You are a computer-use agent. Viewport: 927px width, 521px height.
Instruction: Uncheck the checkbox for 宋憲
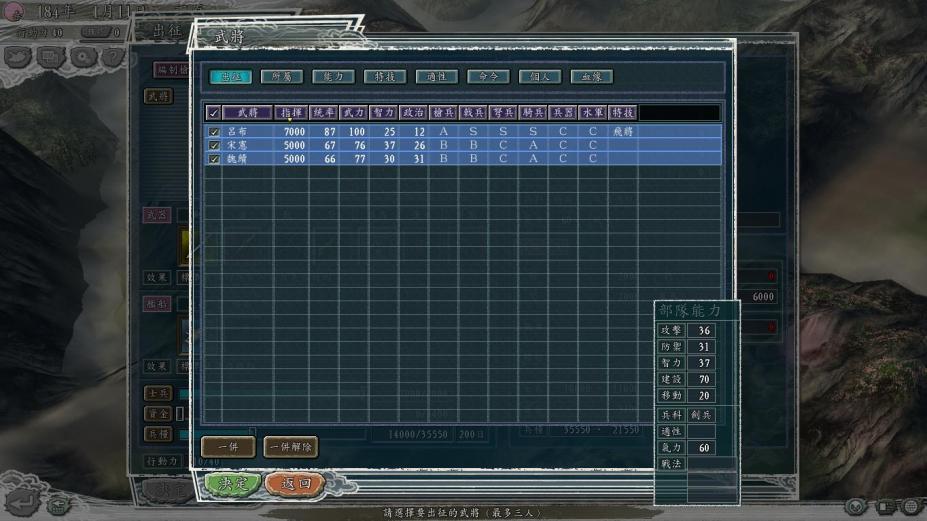click(214, 145)
